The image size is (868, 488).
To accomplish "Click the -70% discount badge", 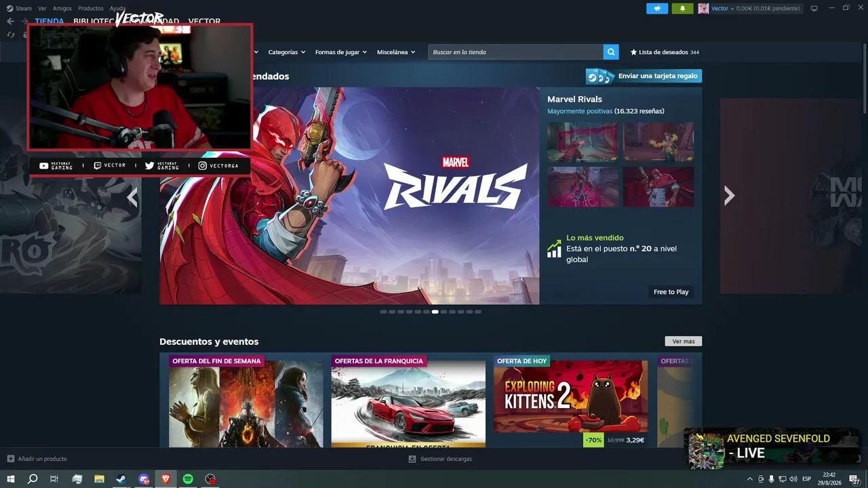I will coord(593,440).
